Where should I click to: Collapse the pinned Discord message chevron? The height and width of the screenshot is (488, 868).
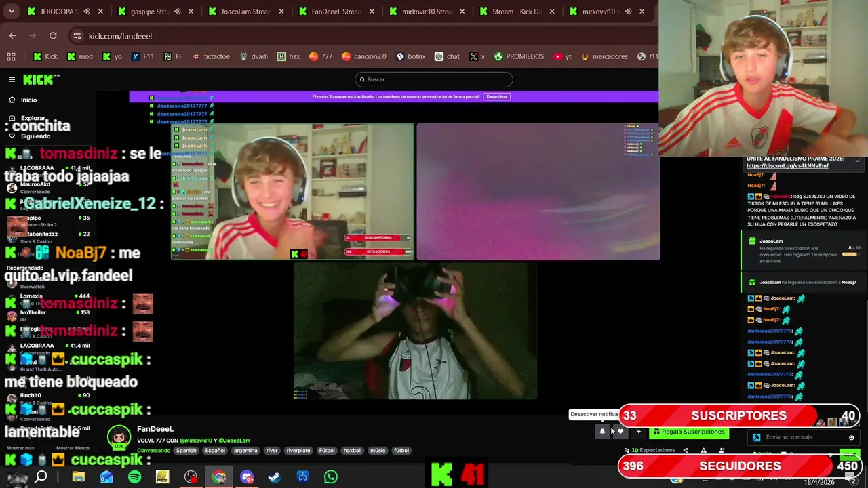pos(857,161)
